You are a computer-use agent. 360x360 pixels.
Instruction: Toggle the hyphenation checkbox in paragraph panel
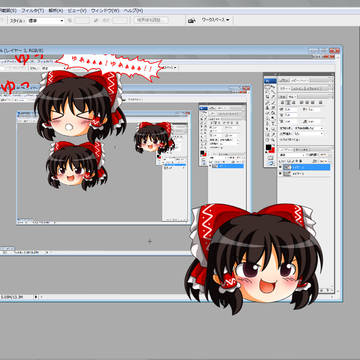coord(280,140)
